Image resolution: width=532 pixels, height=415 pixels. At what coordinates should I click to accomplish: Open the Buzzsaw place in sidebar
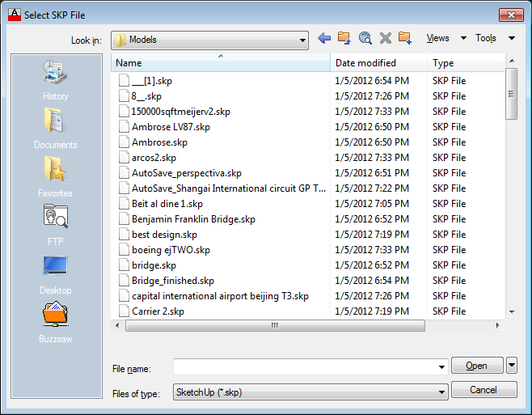56,322
